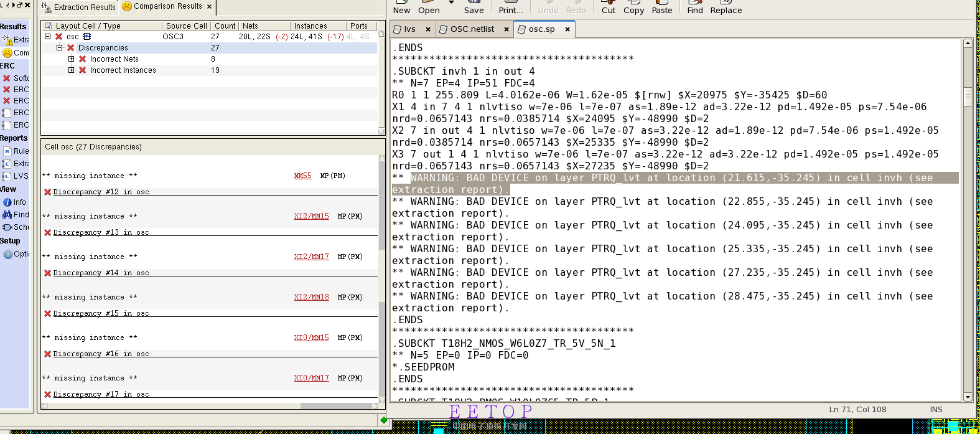The height and width of the screenshot is (434, 980).
Task: Open Options gear under Setup
Action: pyautogui.click(x=16, y=254)
